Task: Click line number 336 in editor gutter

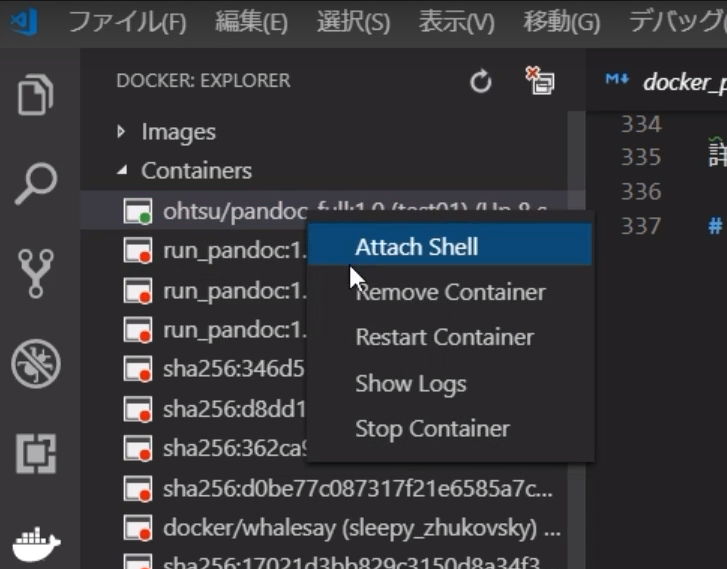Action: (x=641, y=192)
